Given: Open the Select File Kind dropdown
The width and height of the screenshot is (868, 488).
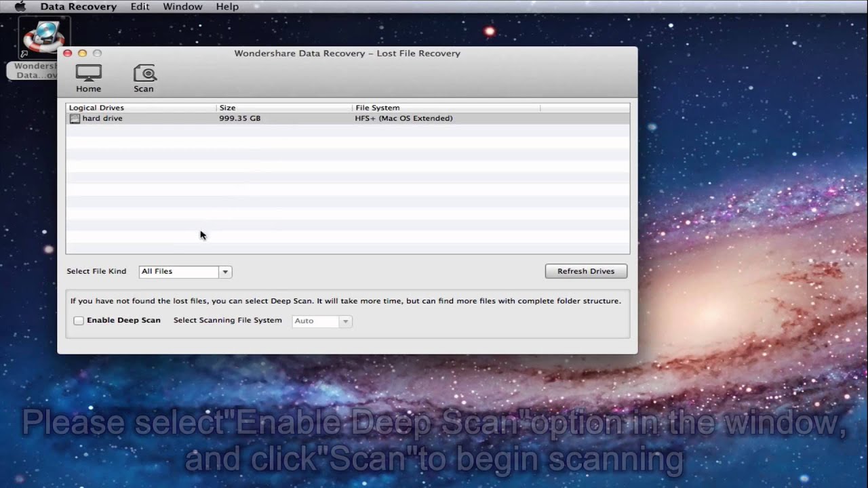Looking at the screenshot, I should point(185,272).
